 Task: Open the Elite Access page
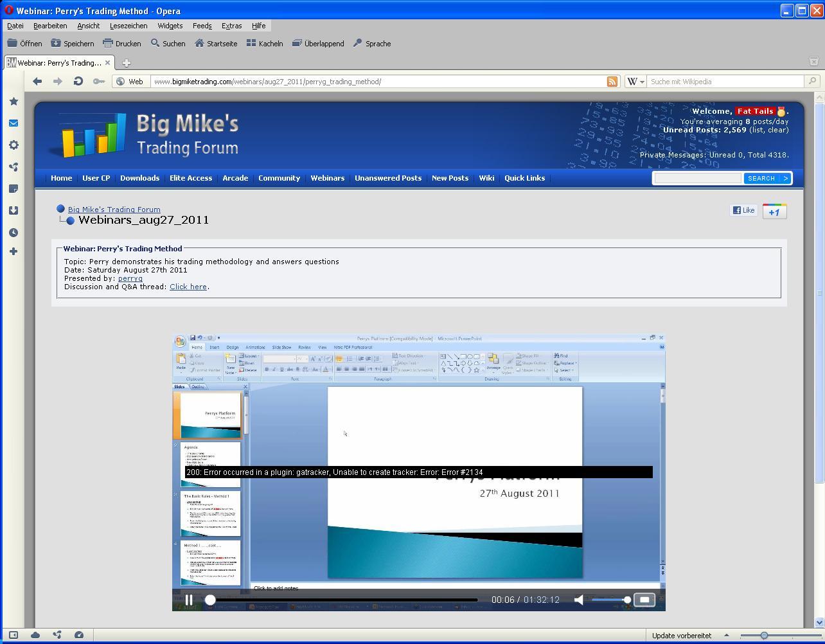coord(191,178)
